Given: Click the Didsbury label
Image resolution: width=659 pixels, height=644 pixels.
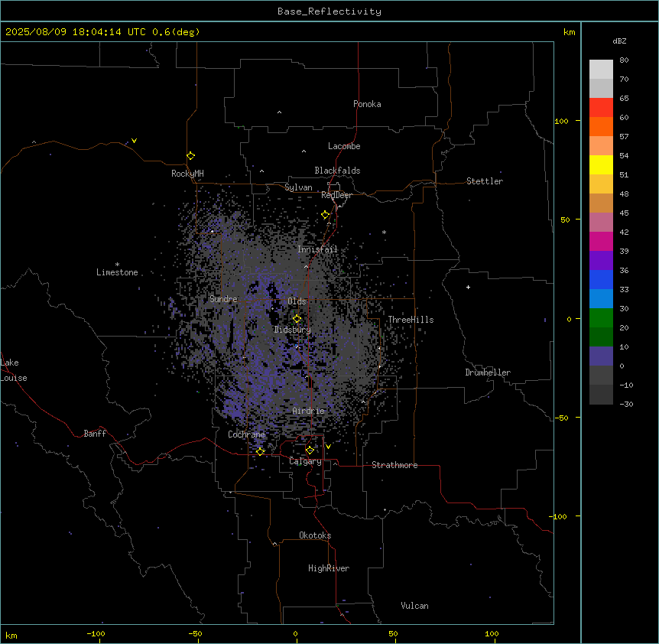Looking at the screenshot, I should tap(292, 330).
